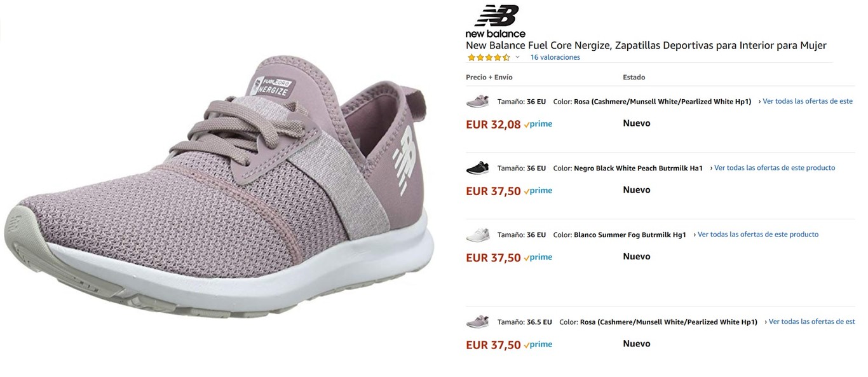Click the Precio + Envío column header

tap(489, 78)
